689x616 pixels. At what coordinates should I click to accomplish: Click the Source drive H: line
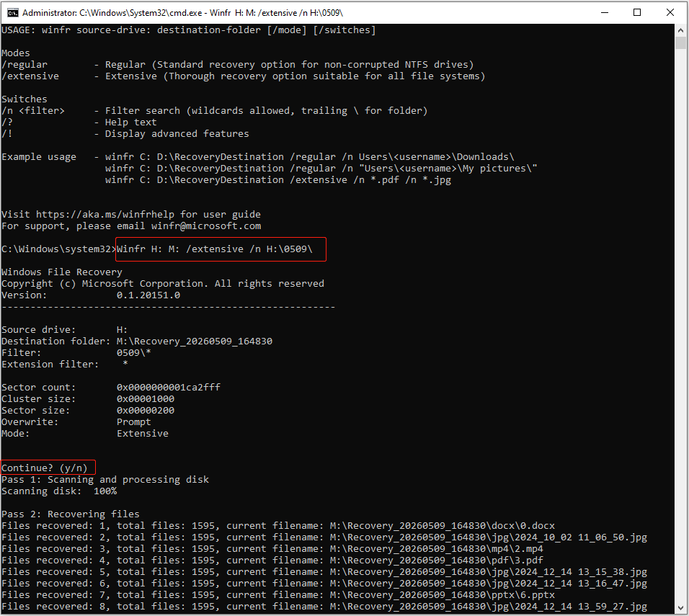(x=65, y=329)
